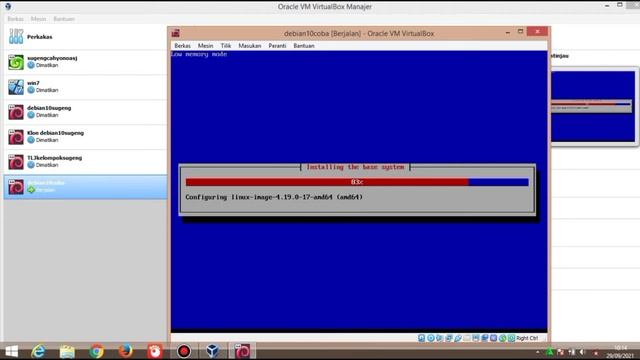Viewport: 640px width, 360px height.
Task: Click the hard disk activity status icon
Action: [x=422, y=338]
